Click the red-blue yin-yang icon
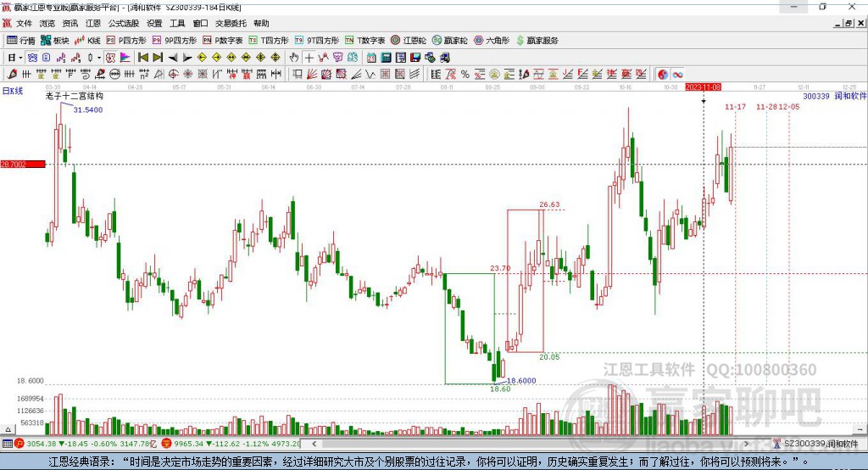This screenshot has height=470, width=868. click(662, 75)
